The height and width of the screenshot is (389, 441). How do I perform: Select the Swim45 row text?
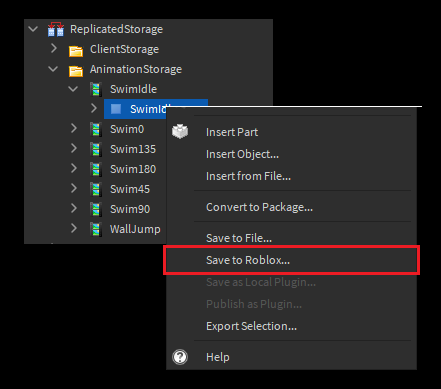tap(130, 189)
